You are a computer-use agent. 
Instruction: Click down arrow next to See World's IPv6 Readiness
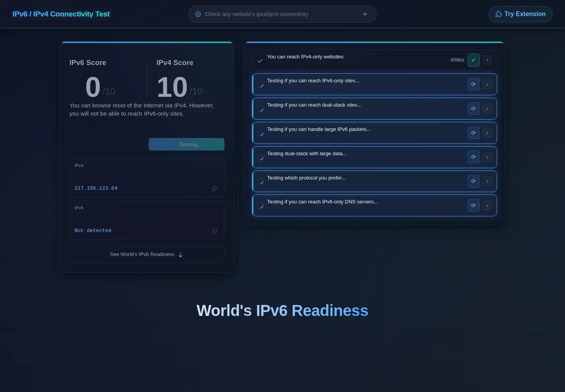click(180, 255)
